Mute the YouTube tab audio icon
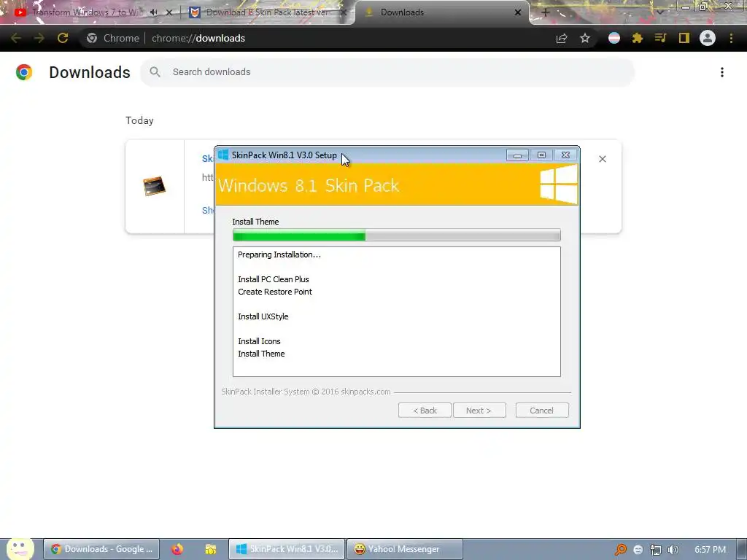 (x=153, y=12)
